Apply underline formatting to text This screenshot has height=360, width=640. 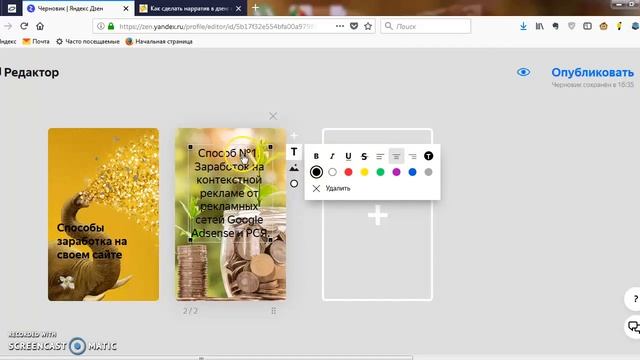click(348, 156)
